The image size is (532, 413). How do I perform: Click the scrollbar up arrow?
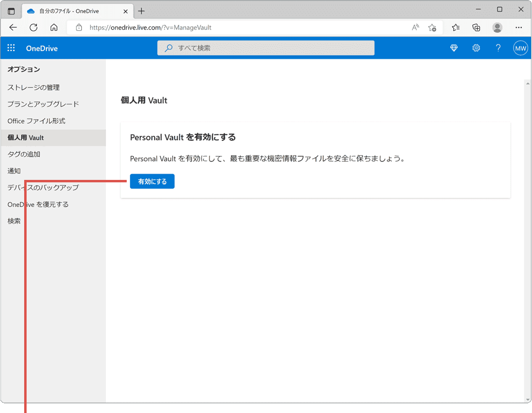click(528, 83)
